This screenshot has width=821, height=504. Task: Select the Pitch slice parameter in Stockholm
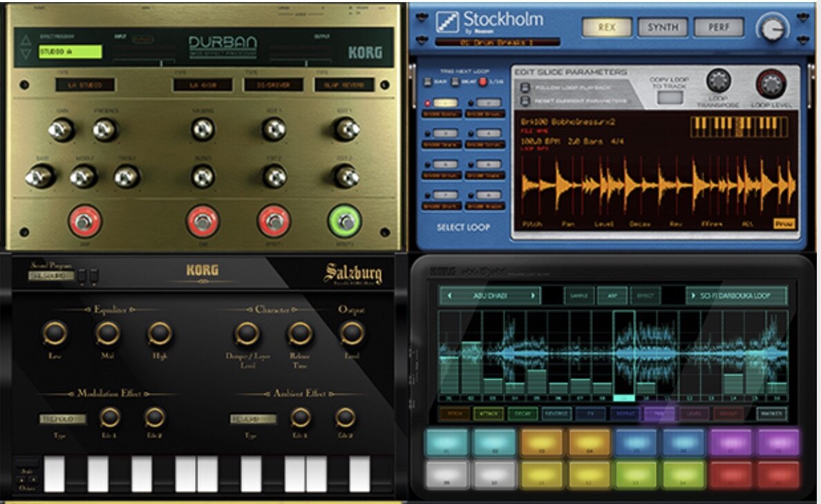click(x=532, y=224)
